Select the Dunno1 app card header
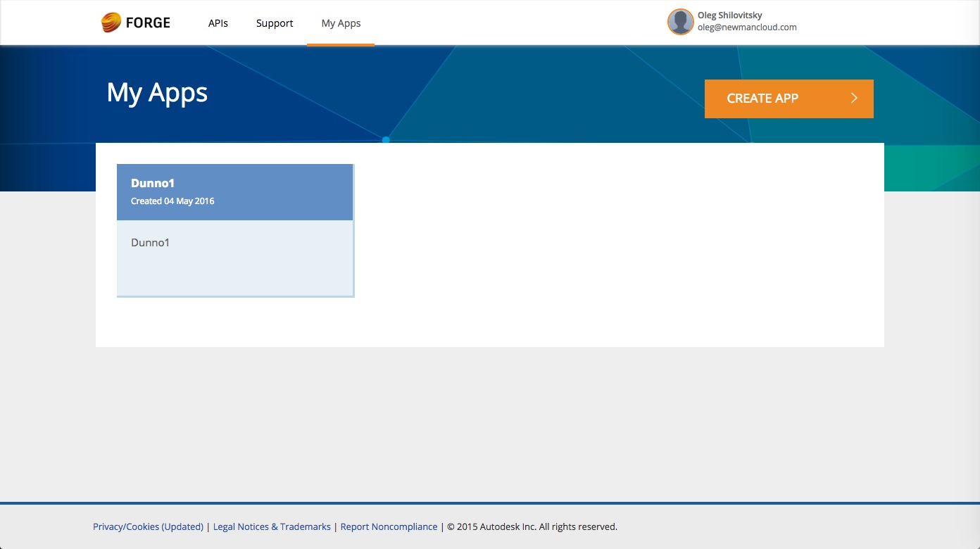Screen dimensions: 980x549 (x=235, y=191)
